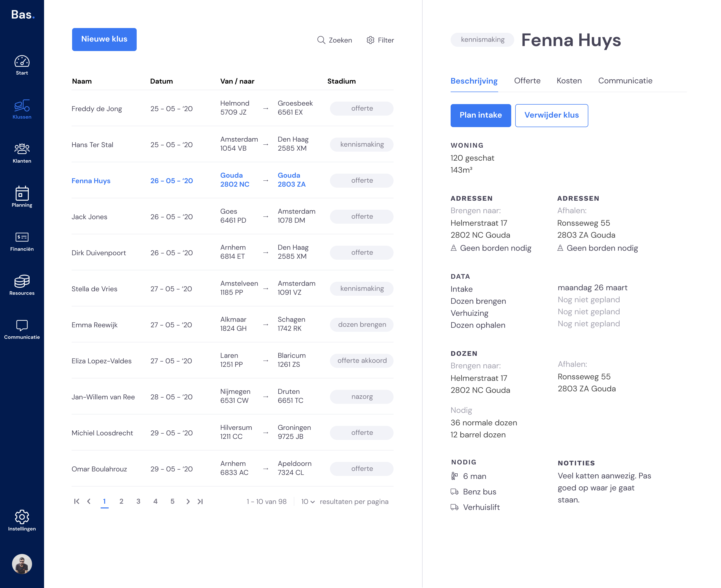Switch to the Kosten tab

[569, 81]
